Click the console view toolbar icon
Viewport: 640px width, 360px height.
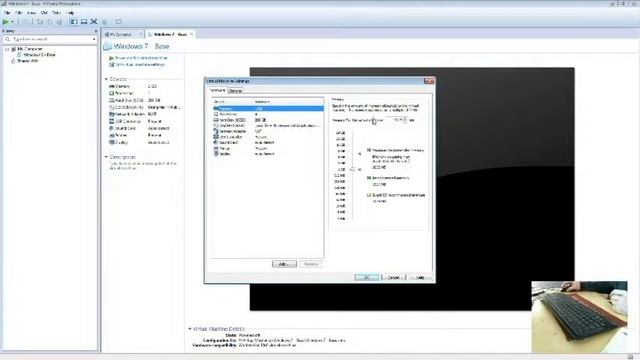118,22
